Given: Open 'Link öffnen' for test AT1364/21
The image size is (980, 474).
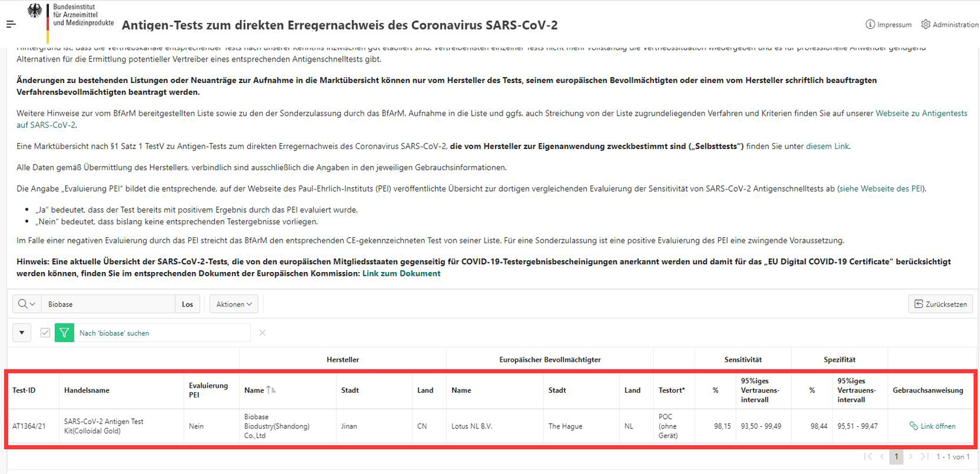Looking at the screenshot, I should pos(932,426).
